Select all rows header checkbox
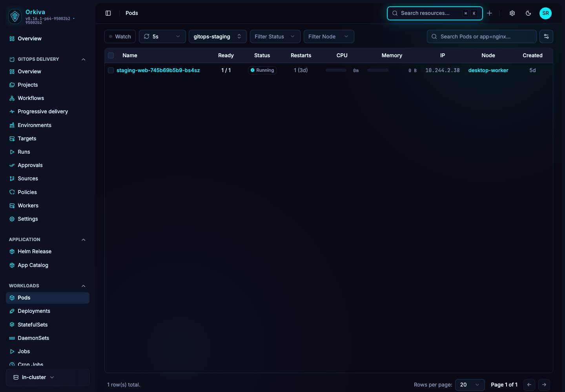Viewport: 565px width, 392px height. pyautogui.click(x=111, y=56)
